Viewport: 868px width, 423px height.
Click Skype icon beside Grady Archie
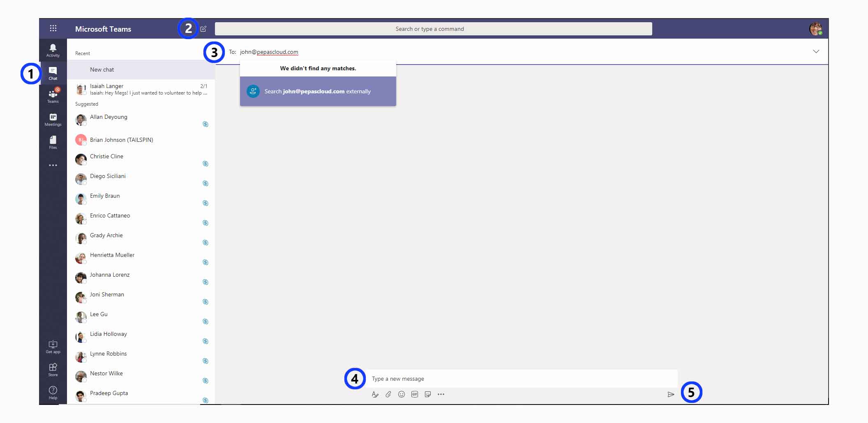[205, 243]
